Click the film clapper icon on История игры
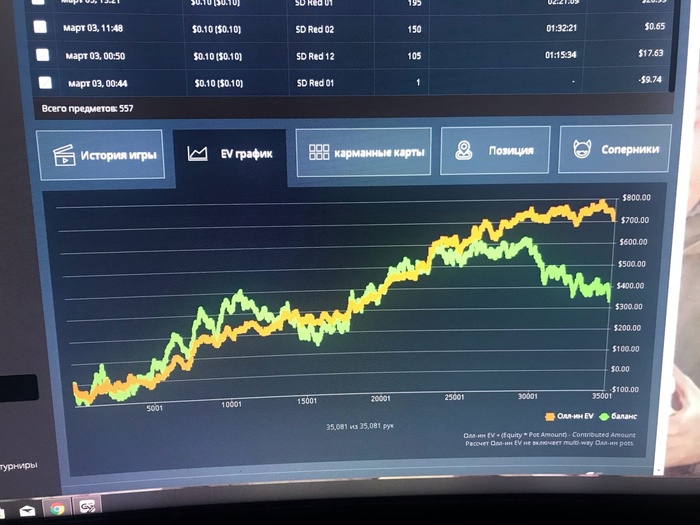The width and height of the screenshot is (700, 525). click(x=64, y=155)
